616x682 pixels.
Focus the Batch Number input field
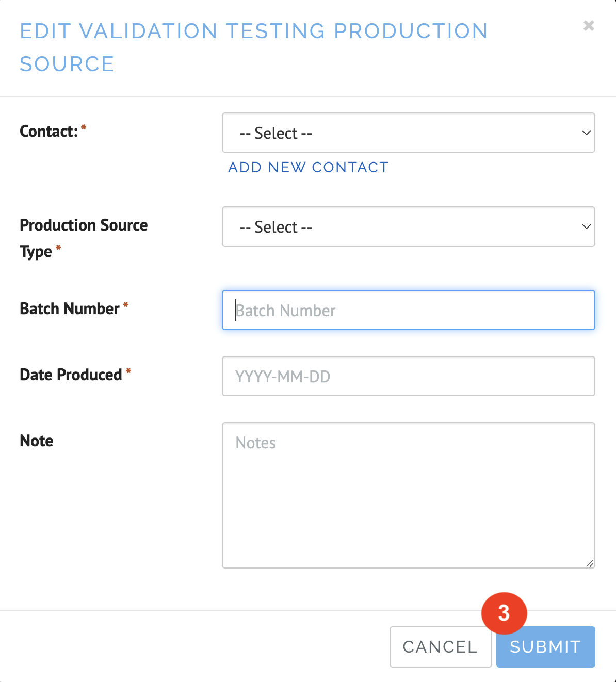coord(408,311)
